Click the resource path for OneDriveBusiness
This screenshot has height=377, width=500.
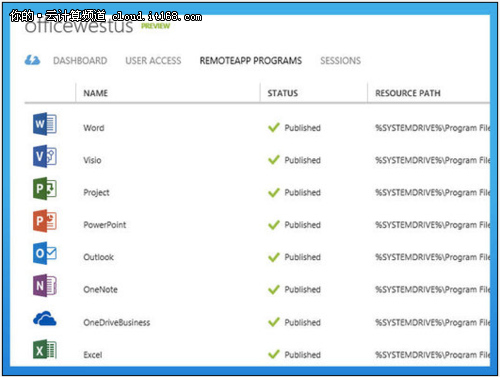coord(433,322)
